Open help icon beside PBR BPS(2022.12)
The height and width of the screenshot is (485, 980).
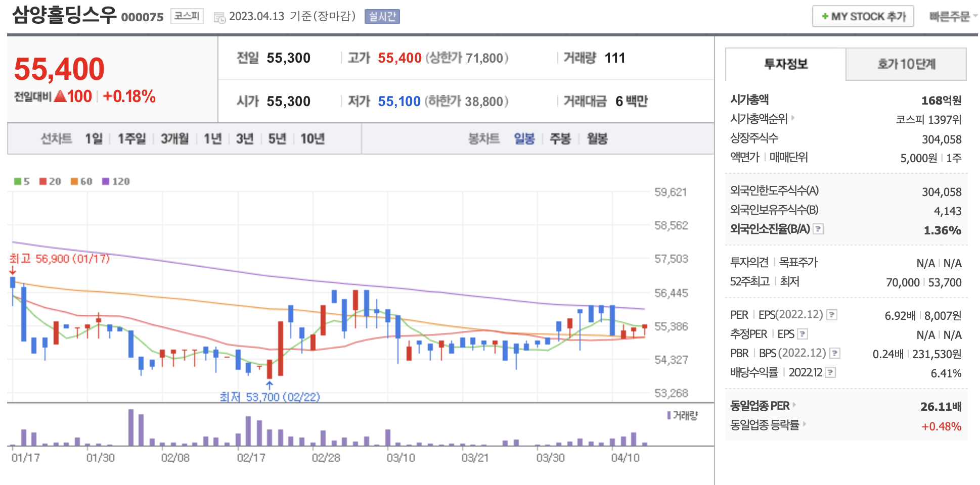[835, 353]
